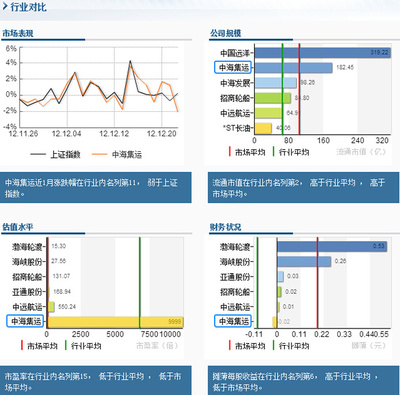Click the 财务状况 panel title
400x395 pixels.
tap(225, 227)
